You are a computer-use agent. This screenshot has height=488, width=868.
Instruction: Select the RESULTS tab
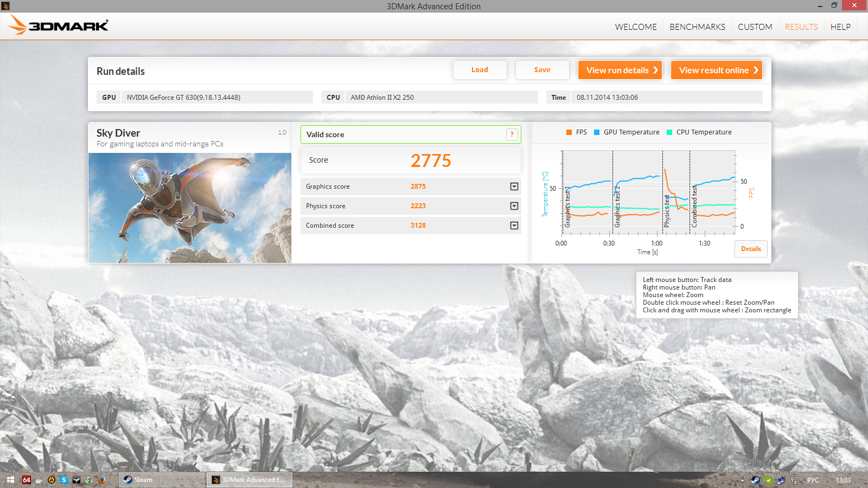801,27
